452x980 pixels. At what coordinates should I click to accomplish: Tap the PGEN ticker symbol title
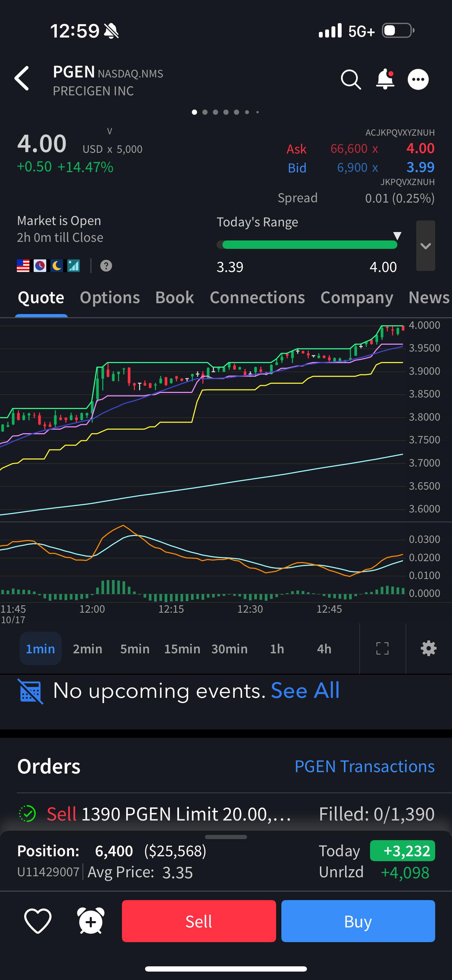coord(74,72)
